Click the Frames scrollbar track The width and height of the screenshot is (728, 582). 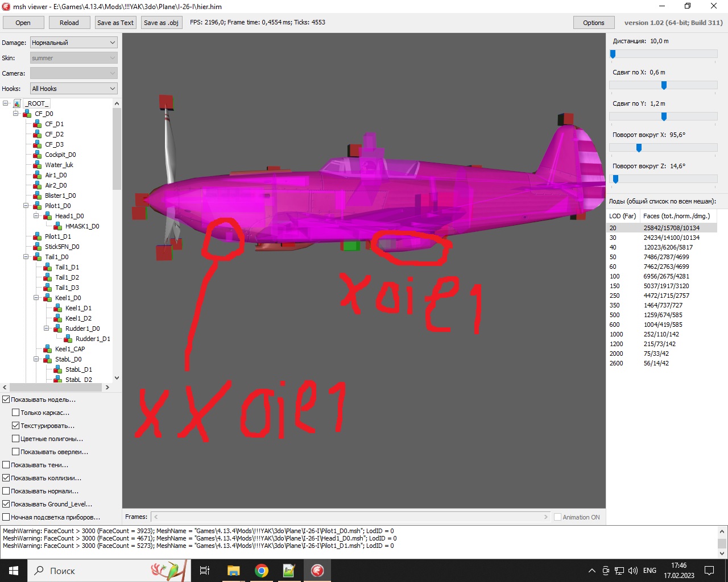click(x=350, y=517)
